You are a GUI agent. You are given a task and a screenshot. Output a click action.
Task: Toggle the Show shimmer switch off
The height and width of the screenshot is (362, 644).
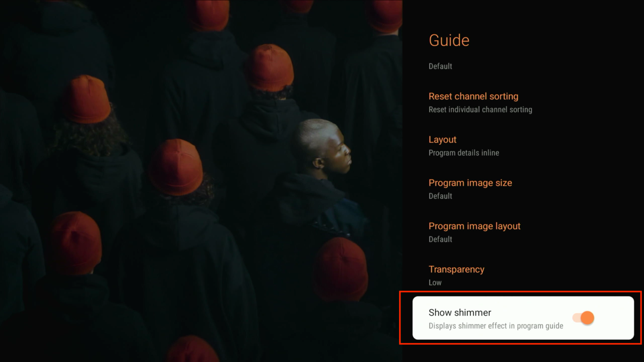click(x=583, y=318)
